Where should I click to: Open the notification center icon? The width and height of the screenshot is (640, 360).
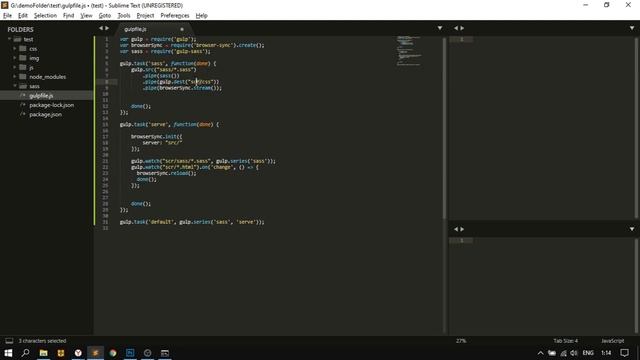[624, 353]
